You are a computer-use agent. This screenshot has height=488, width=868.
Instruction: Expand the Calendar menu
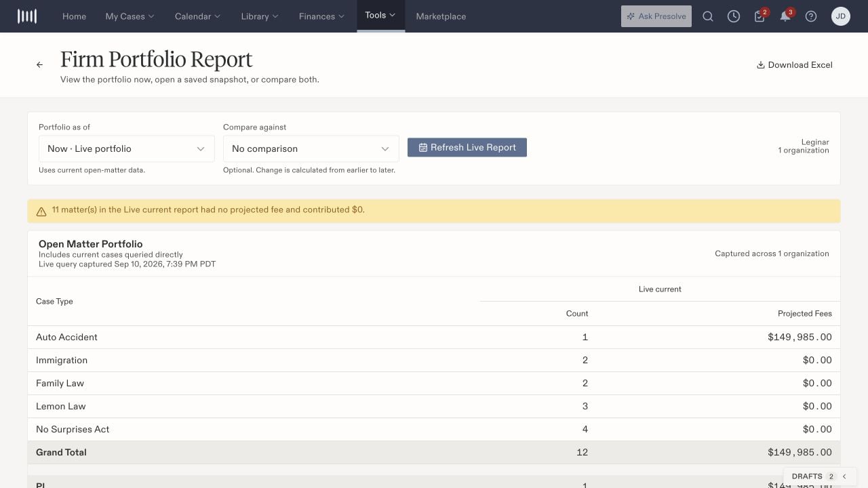197,16
